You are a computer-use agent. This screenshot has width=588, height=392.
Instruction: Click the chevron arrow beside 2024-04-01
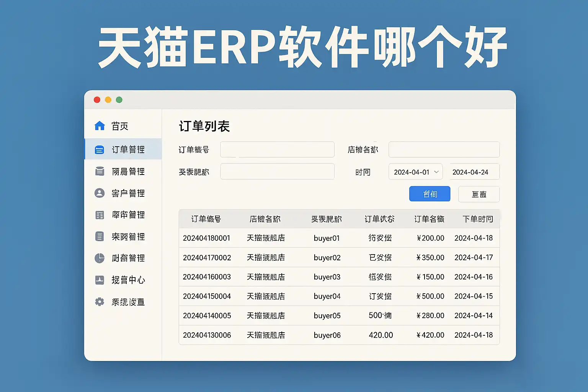point(436,172)
